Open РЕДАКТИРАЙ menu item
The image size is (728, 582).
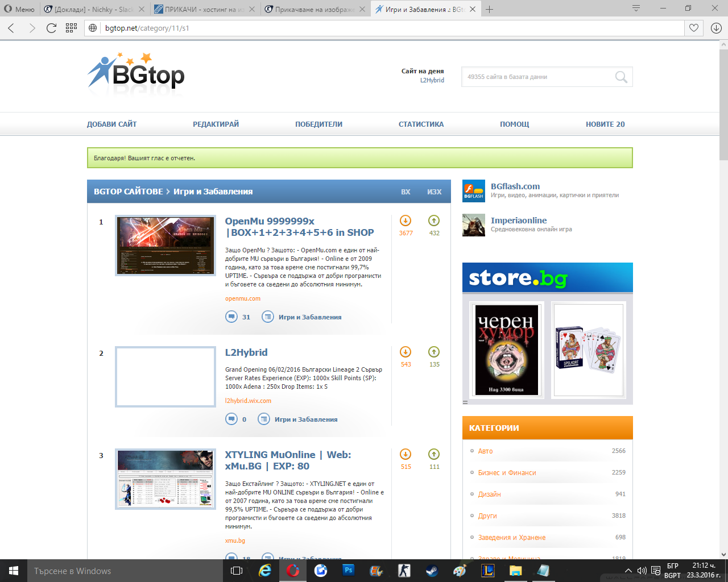coord(216,124)
